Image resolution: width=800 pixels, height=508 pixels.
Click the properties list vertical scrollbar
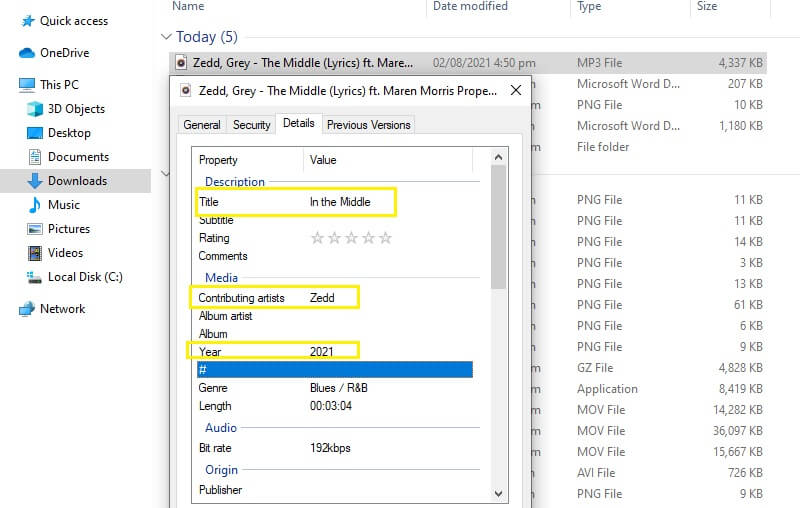pos(498,230)
